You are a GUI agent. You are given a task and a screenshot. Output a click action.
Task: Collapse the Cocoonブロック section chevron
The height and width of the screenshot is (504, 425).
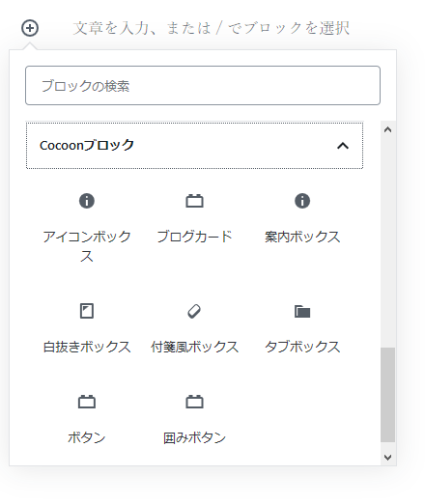[x=343, y=146]
